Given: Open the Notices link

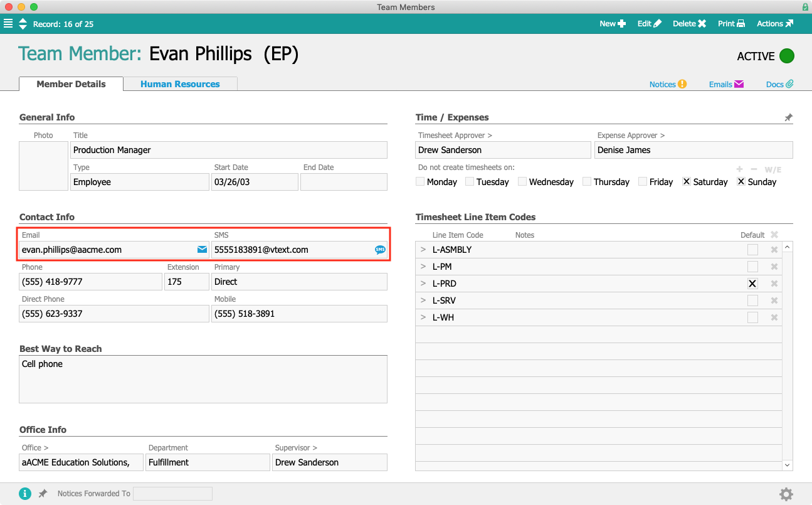Looking at the screenshot, I should click(x=668, y=84).
